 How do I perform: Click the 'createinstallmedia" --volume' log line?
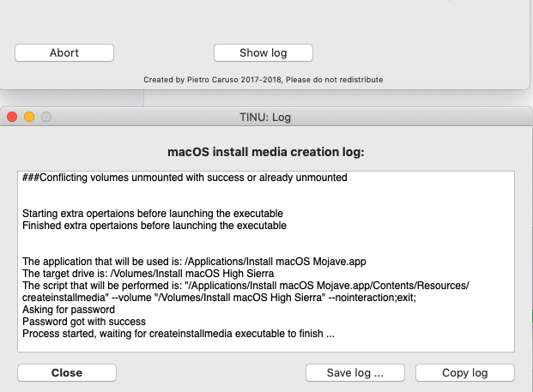click(x=219, y=298)
